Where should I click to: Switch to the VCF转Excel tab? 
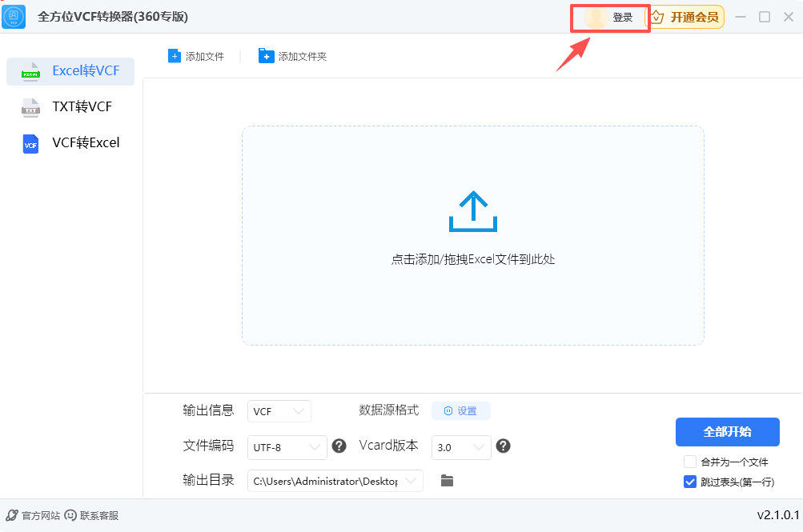(x=71, y=144)
